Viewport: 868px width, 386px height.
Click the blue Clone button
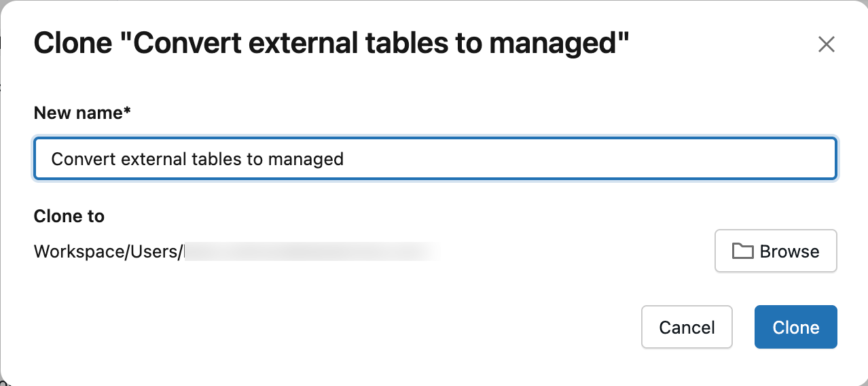tap(795, 328)
